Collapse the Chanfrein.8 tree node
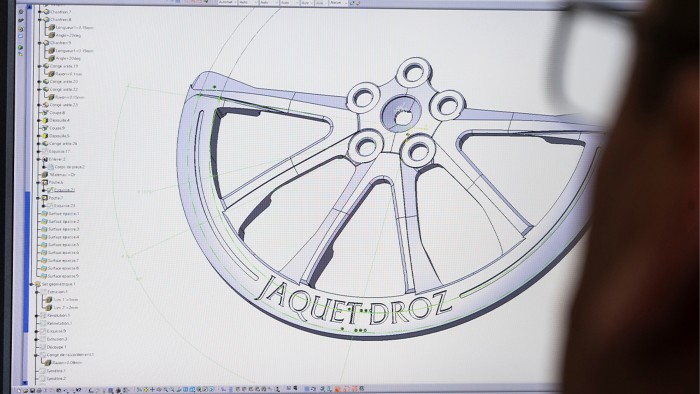This screenshot has width=700, height=394. [40, 20]
